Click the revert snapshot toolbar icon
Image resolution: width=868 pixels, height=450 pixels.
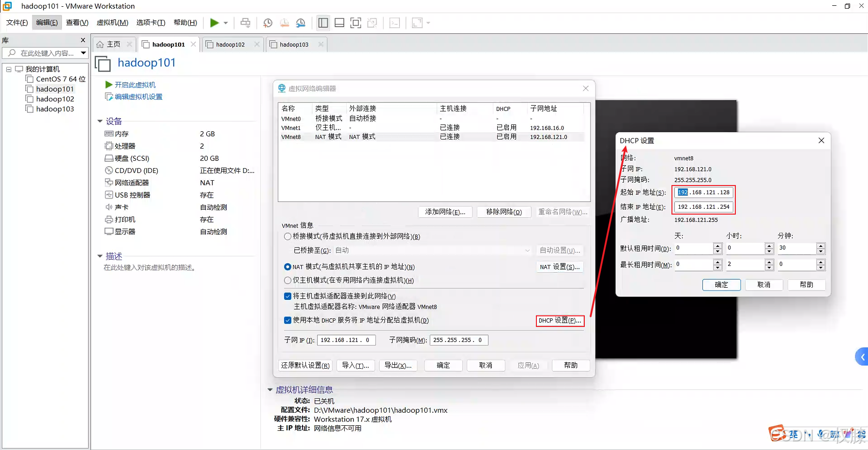click(284, 23)
